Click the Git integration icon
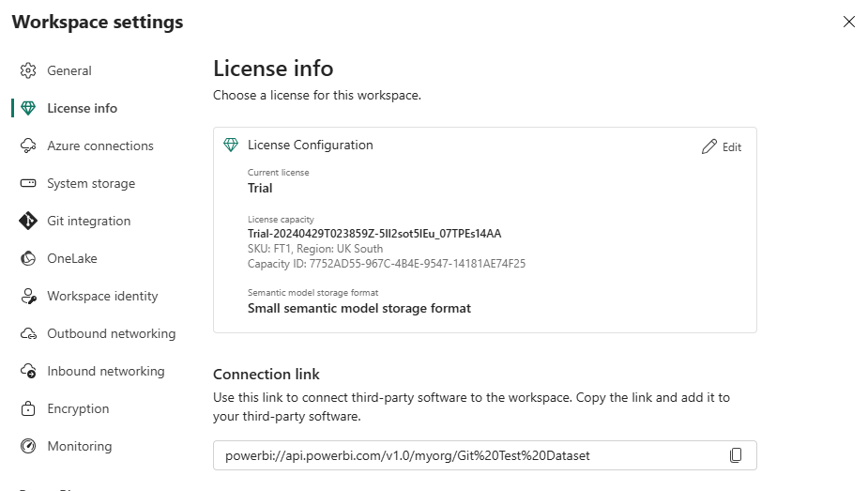 pos(28,221)
